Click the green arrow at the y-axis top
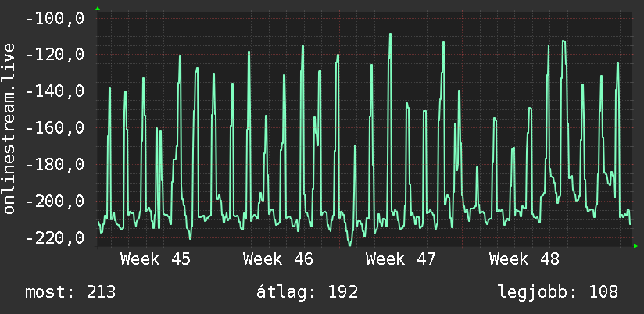This screenshot has width=644, height=314. 98,9
